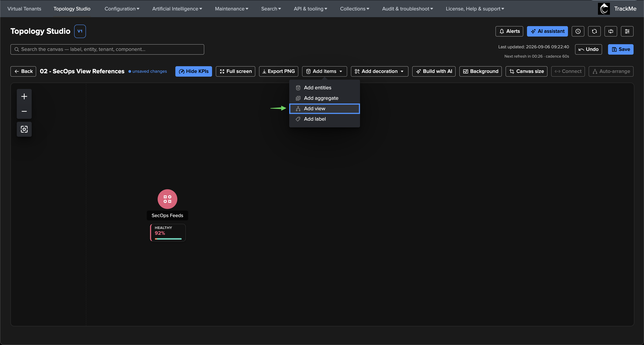Click Build with AI button
This screenshot has height=345, width=644.
[434, 71]
